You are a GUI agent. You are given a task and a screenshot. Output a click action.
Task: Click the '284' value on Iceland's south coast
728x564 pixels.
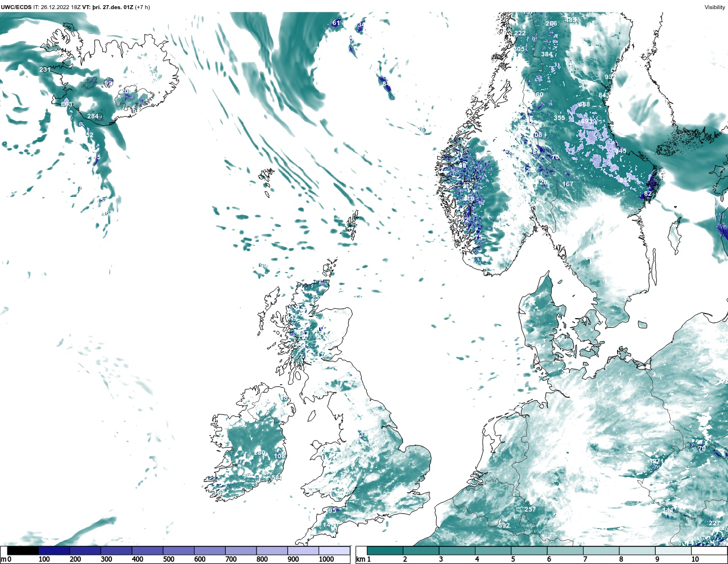click(x=93, y=116)
